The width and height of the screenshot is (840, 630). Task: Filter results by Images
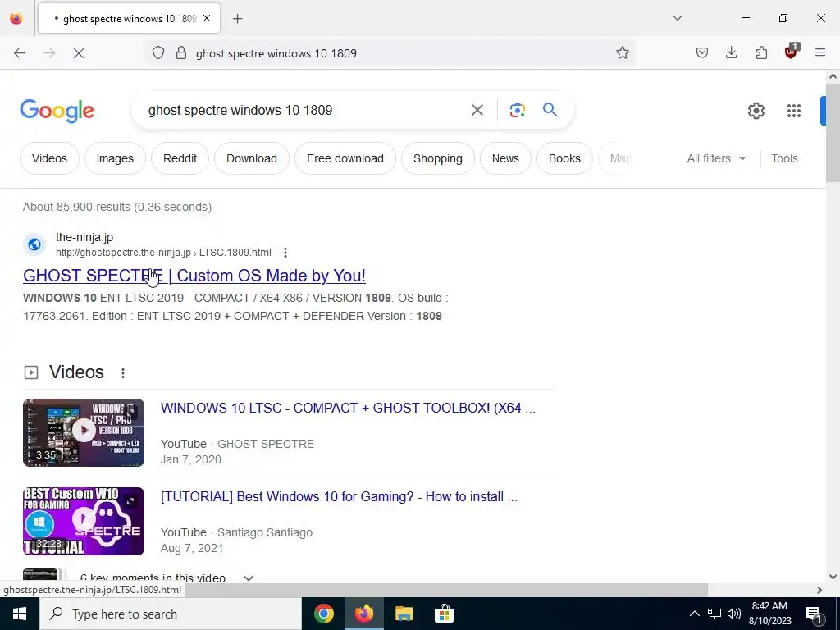[x=115, y=158]
